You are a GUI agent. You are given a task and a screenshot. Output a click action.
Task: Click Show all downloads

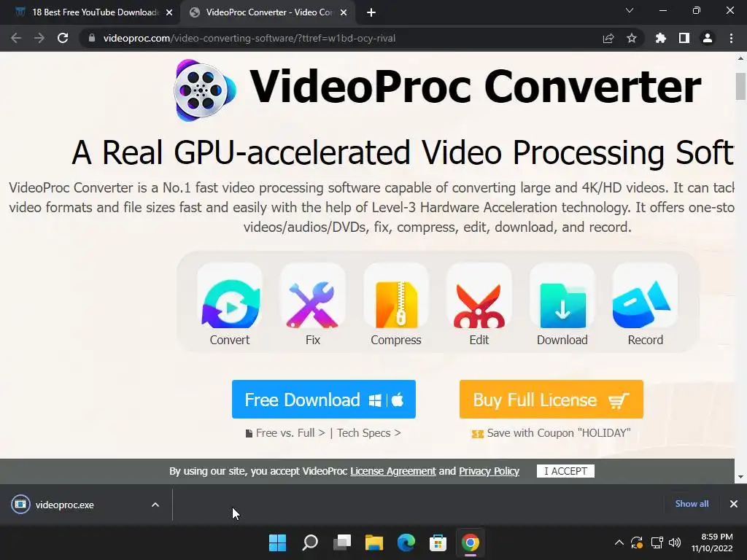(692, 504)
